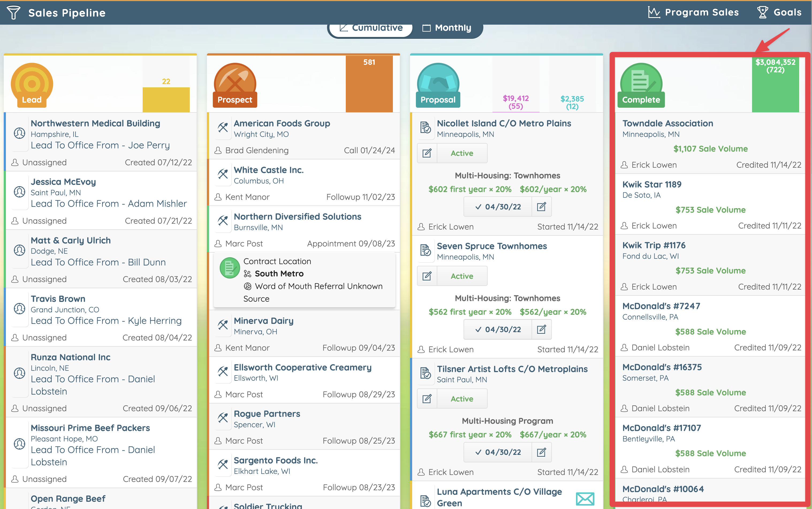Edit program icon beside Seven Spruce date

[542, 330]
